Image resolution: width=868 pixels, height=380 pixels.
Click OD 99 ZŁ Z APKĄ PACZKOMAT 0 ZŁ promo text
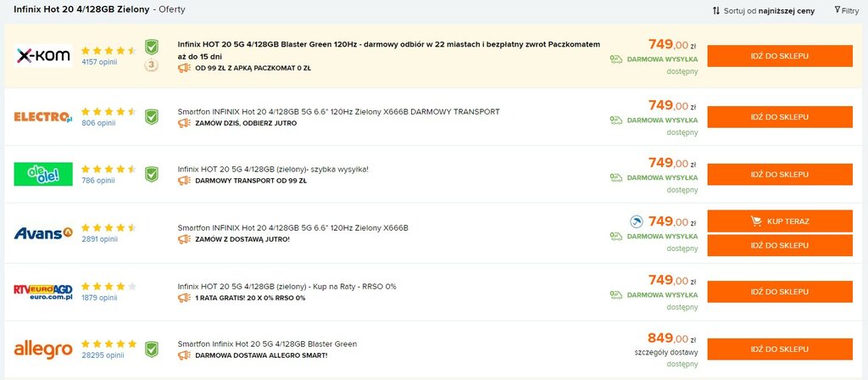[x=253, y=69]
